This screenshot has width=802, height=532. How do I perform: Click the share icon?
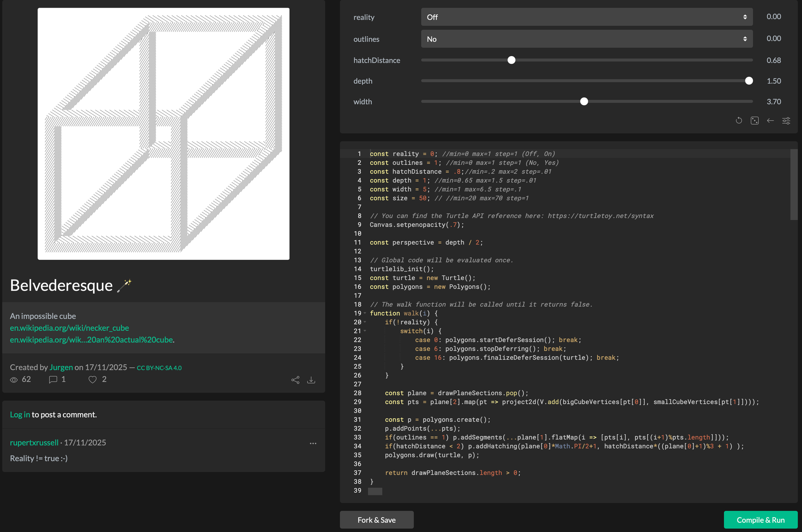(296, 380)
